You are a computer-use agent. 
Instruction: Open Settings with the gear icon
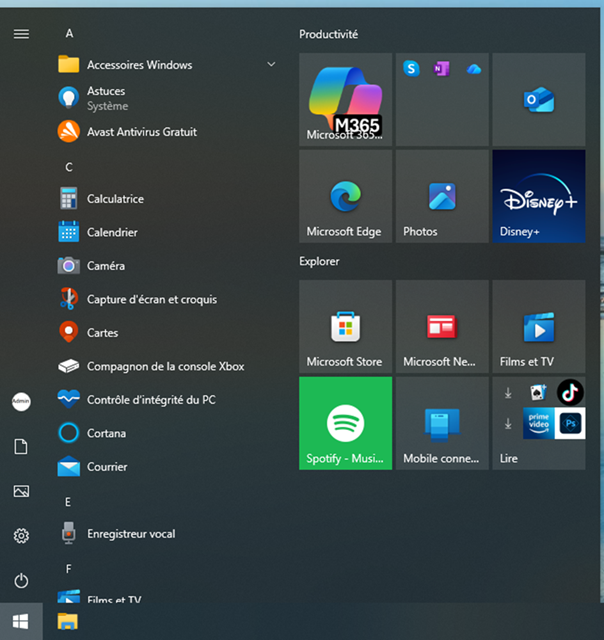(21, 536)
